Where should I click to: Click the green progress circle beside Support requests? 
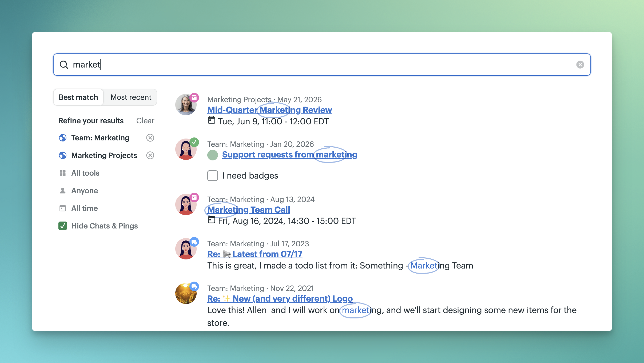[213, 155]
